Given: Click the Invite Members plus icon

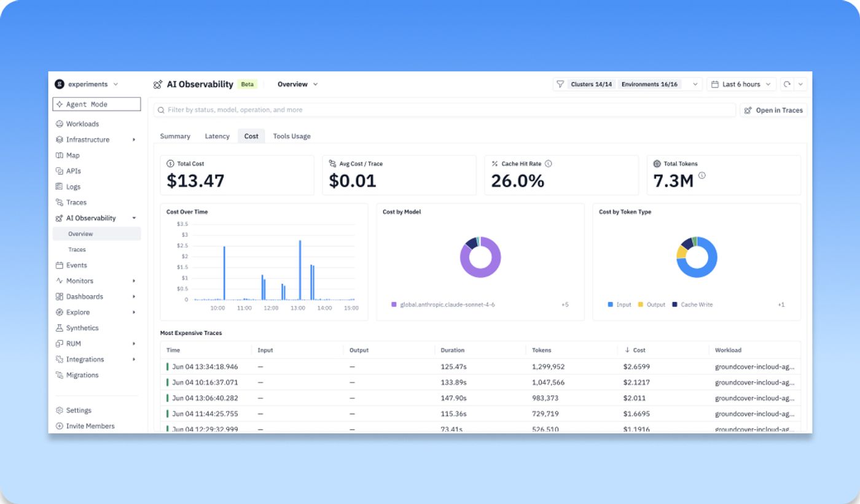Looking at the screenshot, I should [60, 426].
